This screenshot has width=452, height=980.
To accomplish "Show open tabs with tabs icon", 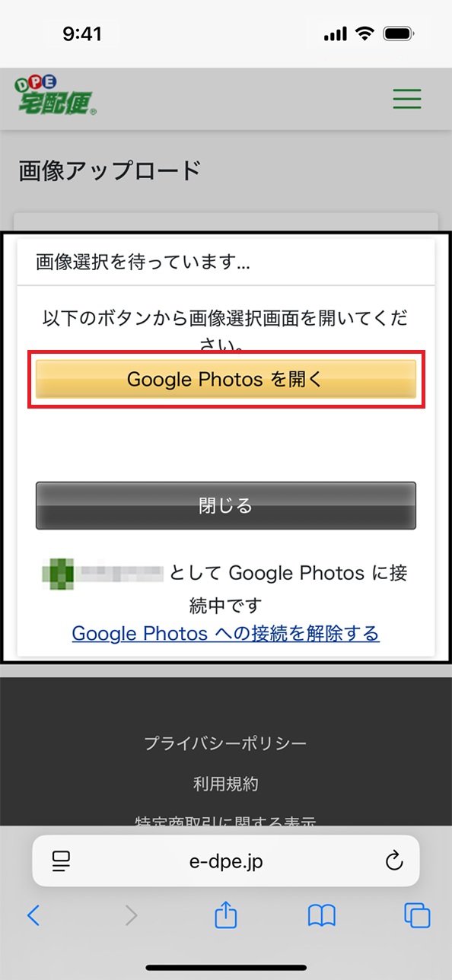I will pos(417,915).
